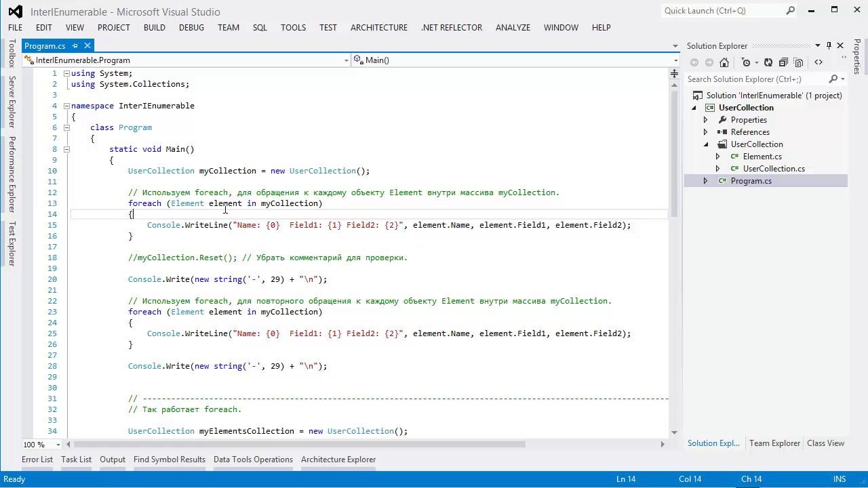Click the Pending Changes Filter clock icon
This screenshot has height=488, width=868.
click(x=746, y=62)
